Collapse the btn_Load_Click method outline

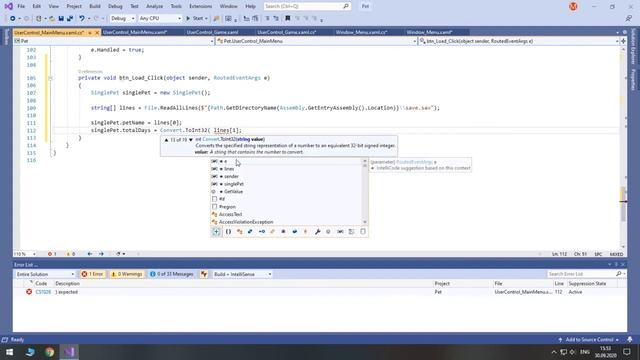pos(51,78)
